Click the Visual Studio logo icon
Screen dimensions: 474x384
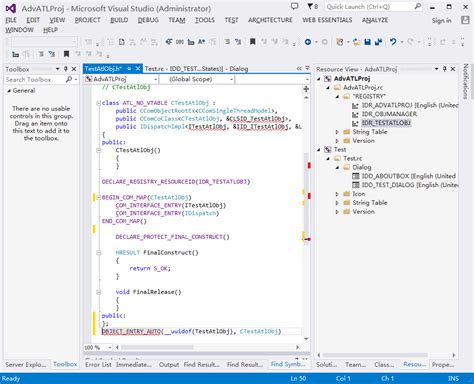click(x=11, y=8)
